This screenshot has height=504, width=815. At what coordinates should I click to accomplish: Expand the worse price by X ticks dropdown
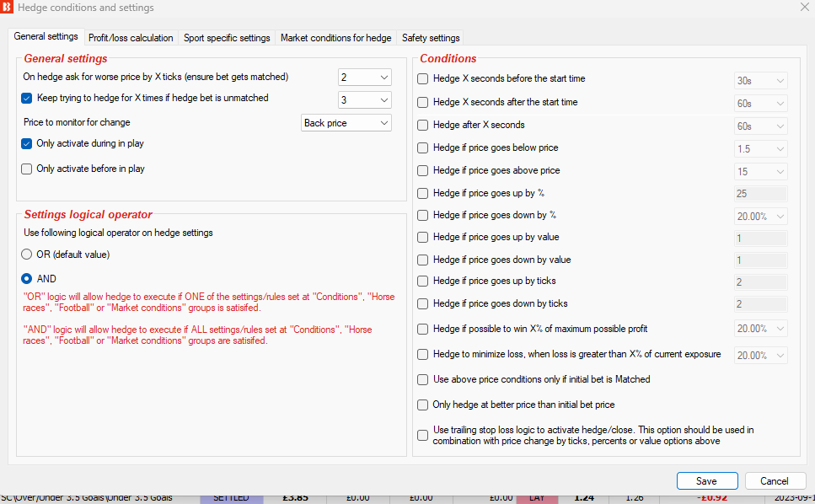[x=364, y=78]
